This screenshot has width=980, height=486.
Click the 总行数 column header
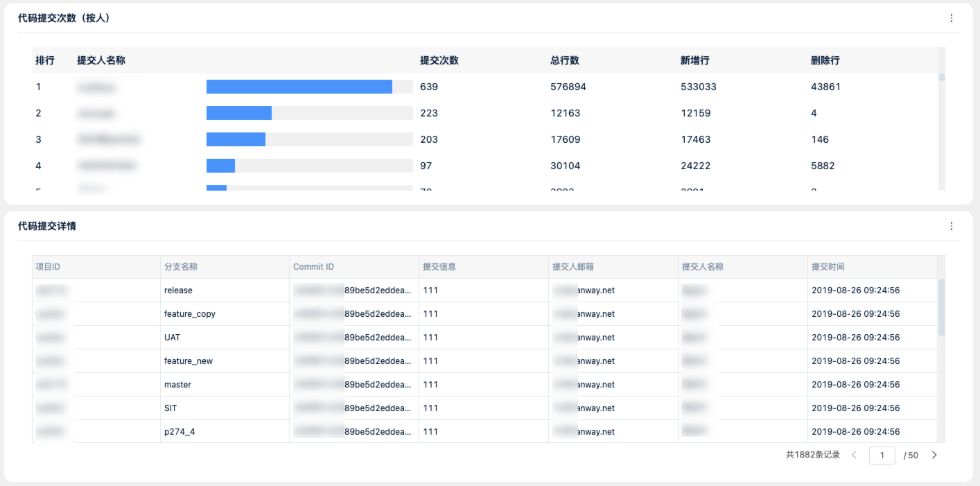(x=565, y=60)
